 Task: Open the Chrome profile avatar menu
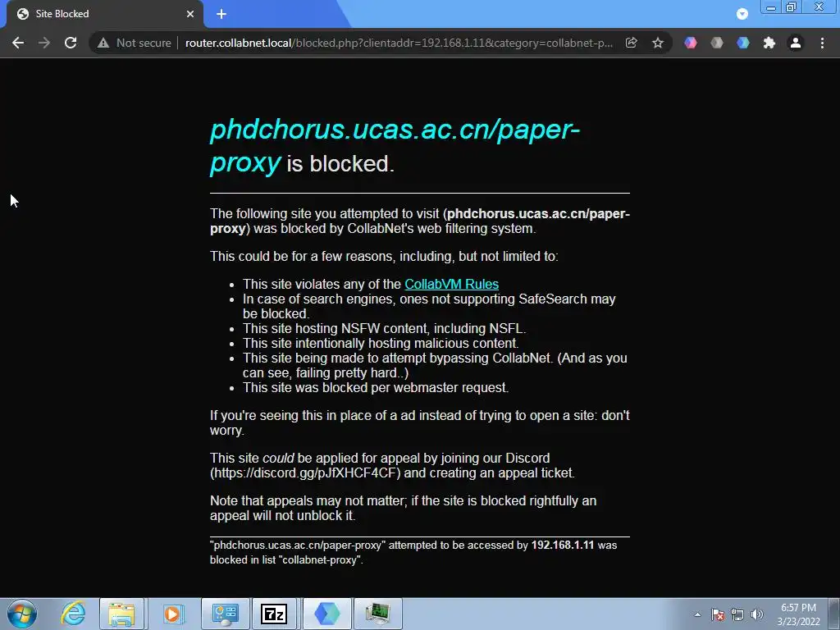click(796, 43)
